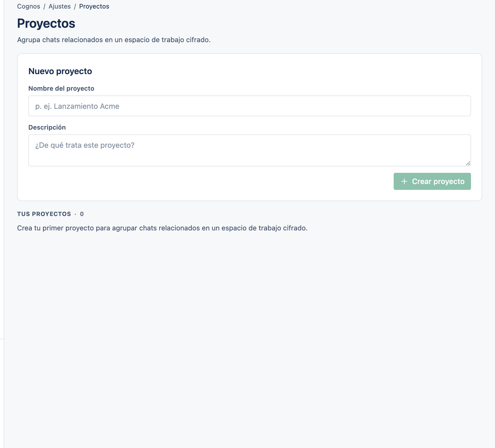
Task: Click the Nombre del proyecto label
Action: click(x=61, y=89)
